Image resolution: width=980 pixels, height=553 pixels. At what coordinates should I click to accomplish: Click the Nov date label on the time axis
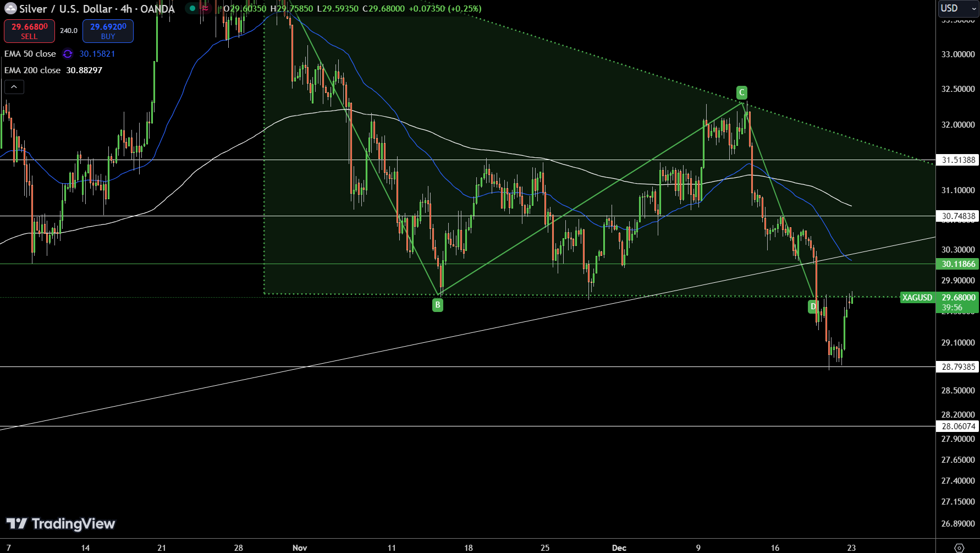[300, 547]
